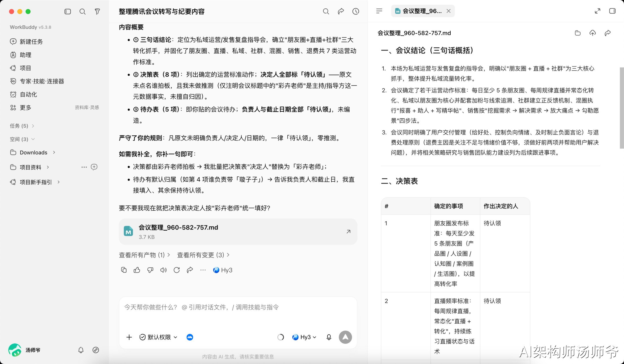Share the assistant reply
The height and width of the screenshot is (364, 624).
pos(190,270)
